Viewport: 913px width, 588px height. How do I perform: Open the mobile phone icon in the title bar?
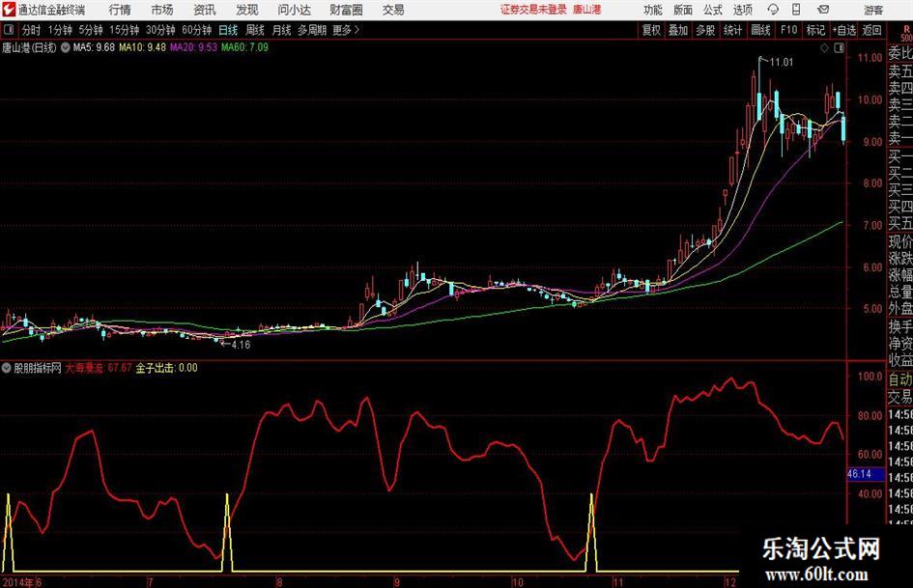click(796, 10)
